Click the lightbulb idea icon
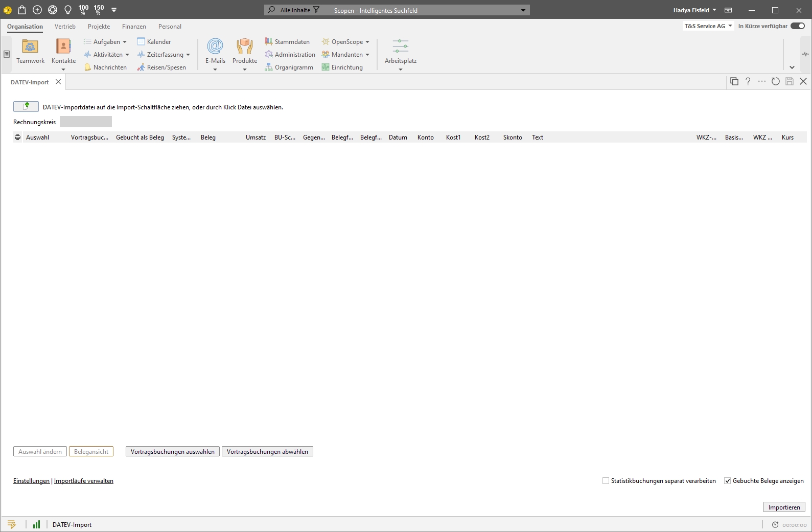Screen dimensions: 812x532 68,10
